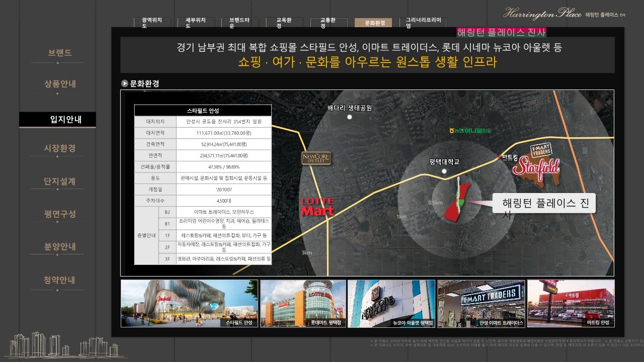This screenshot has height=362, width=644.
Task: Click the 47.38% / 98.89% value
Action: click(x=224, y=166)
